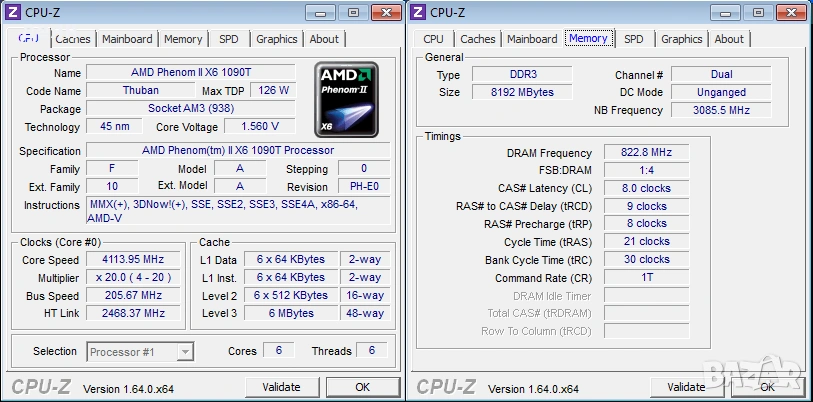
Task: Select the CPU tab in right window
Action: point(433,39)
